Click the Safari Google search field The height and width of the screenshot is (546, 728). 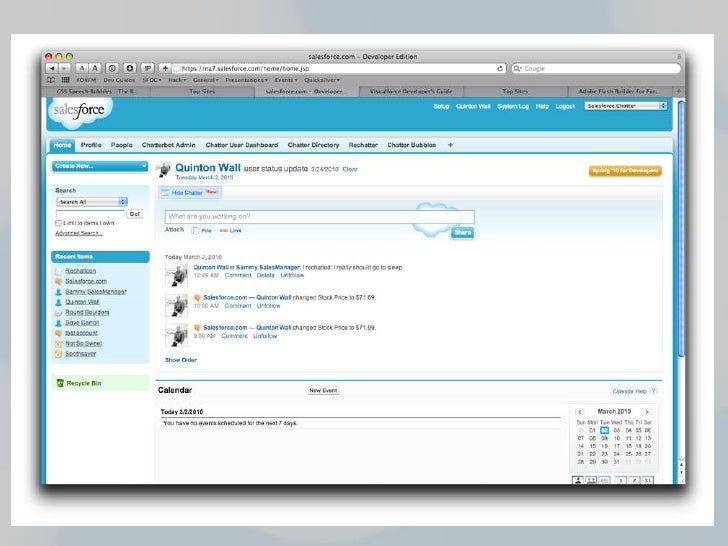pyautogui.click(x=596, y=68)
